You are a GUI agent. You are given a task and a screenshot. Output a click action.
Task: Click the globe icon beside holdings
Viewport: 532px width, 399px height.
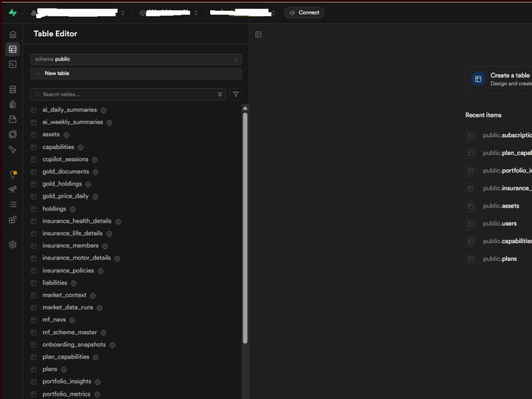72,209
